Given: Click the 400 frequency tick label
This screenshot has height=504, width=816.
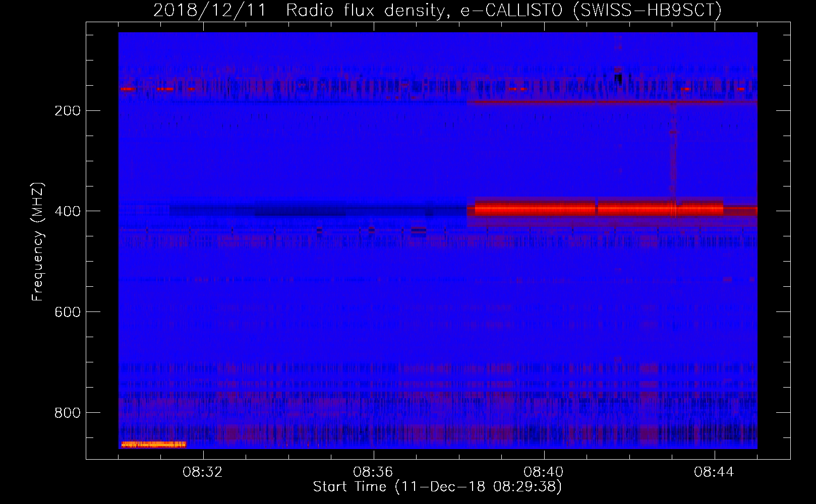Looking at the screenshot, I should coord(68,212).
